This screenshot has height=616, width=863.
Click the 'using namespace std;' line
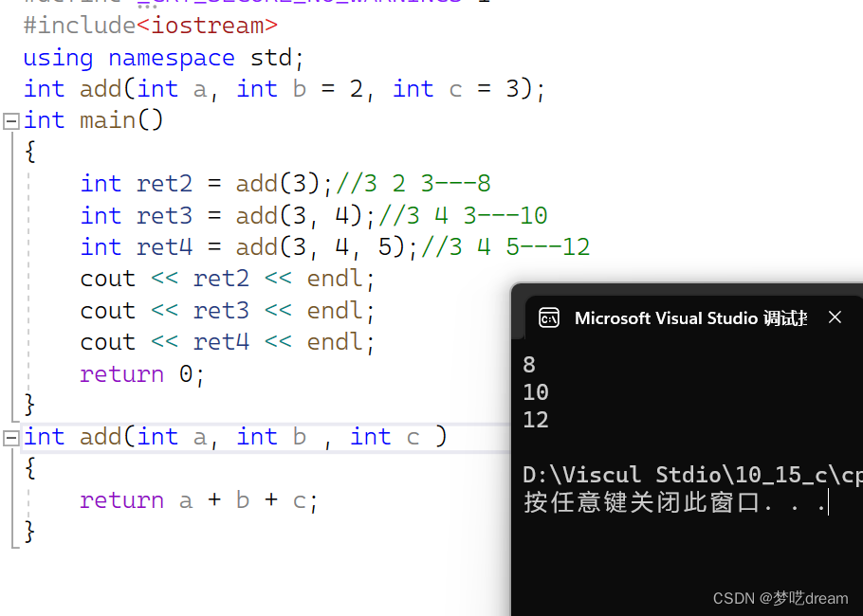(x=163, y=58)
